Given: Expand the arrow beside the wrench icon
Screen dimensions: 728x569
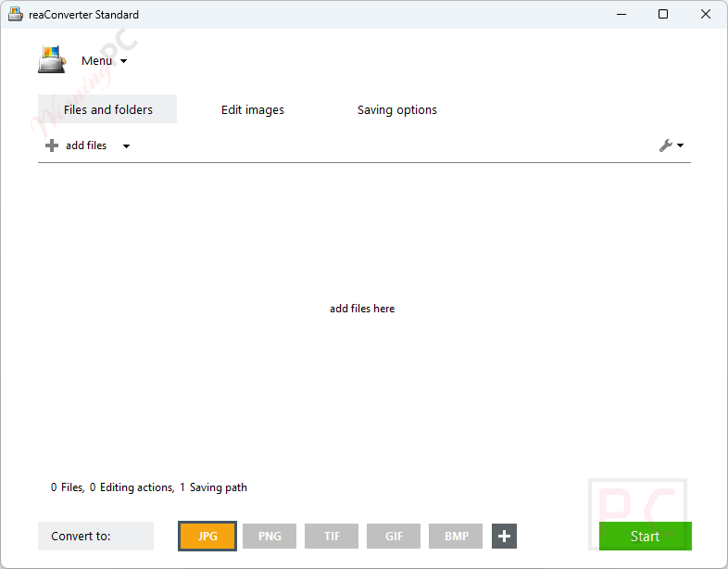Looking at the screenshot, I should (x=680, y=145).
